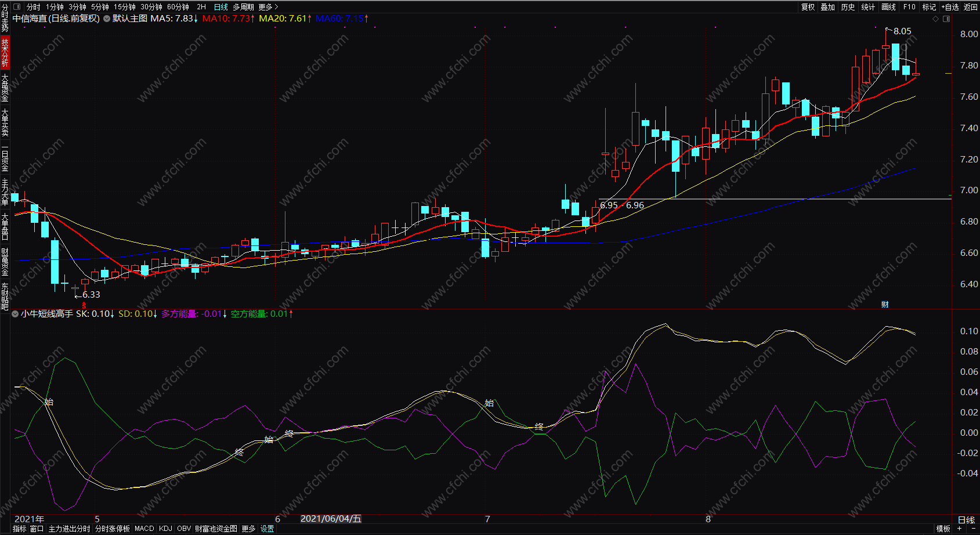
Task: Select the 日线 daily timeframe tab
Action: 221,7
